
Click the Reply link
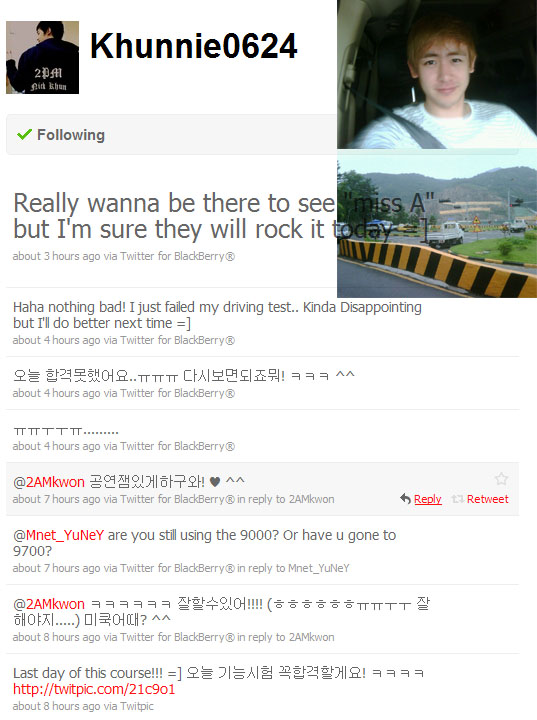(428, 499)
